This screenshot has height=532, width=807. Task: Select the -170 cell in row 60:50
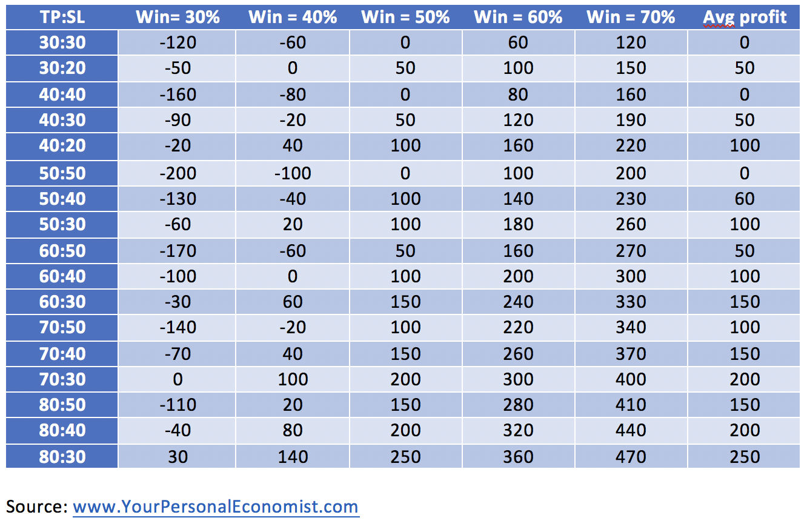[178, 251]
